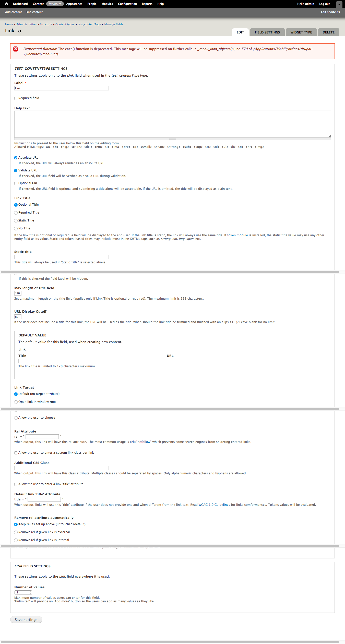The image size is (345, 644).
Task: Open the token module link
Action: 237,235
